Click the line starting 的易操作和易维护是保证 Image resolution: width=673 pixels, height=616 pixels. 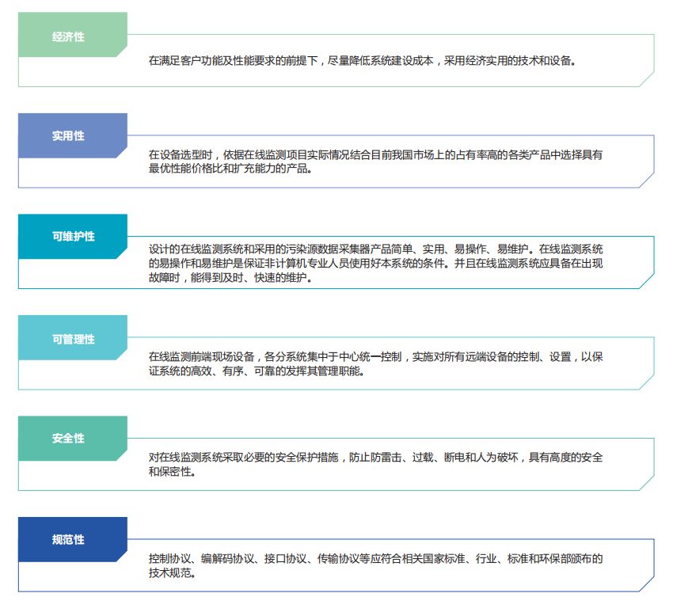click(375, 263)
